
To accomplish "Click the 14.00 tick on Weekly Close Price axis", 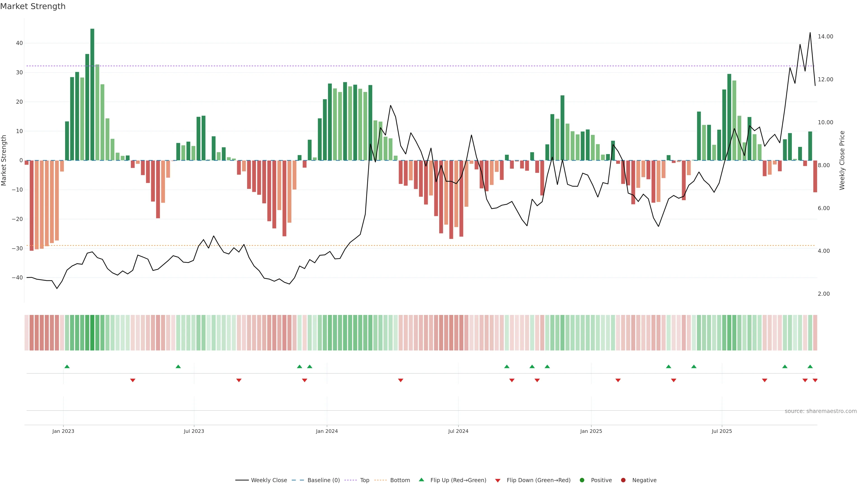I will (825, 36).
